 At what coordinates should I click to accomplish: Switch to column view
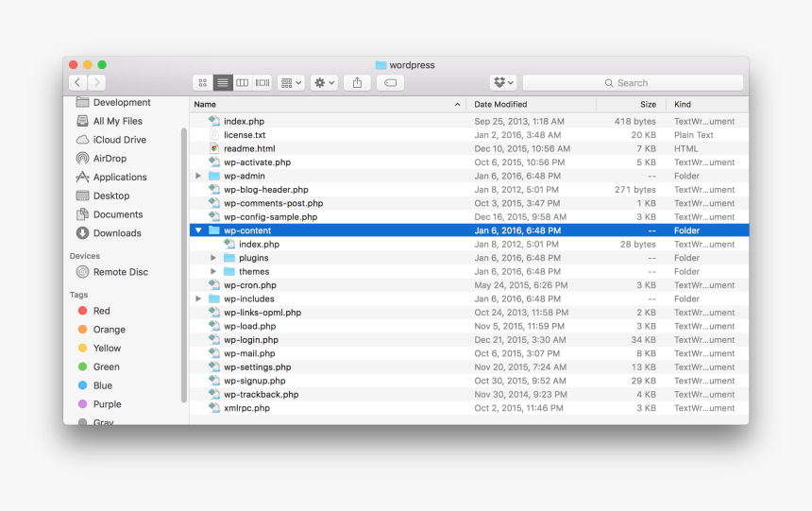(243, 83)
